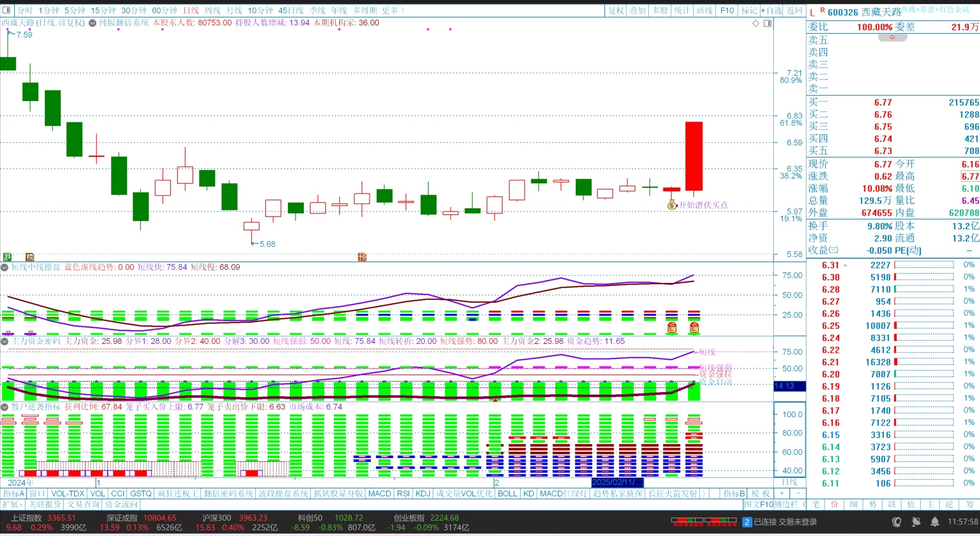Screen dimensions: 980x536
Task: Expand 散户逆袭指标 indicator settings arrow
Action: [5, 407]
